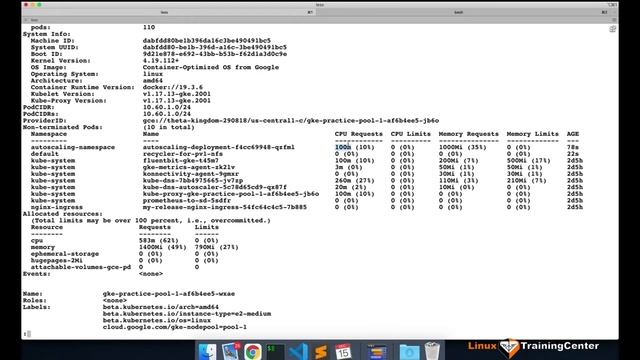Click the Kubelet Version value v1.17.13-gke.2001
The height and width of the screenshot is (360, 640).
point(177,94)
